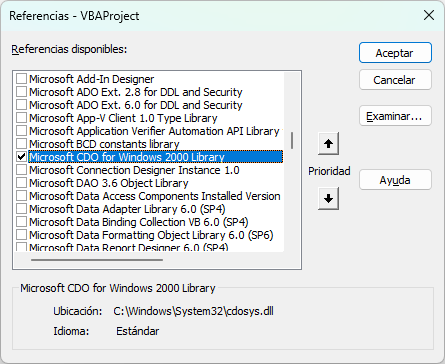Viewport: 445px width, 364px height.
Task: Tick Microsoft App-V Client 1.0 checkbox
Action: point(22,118)
